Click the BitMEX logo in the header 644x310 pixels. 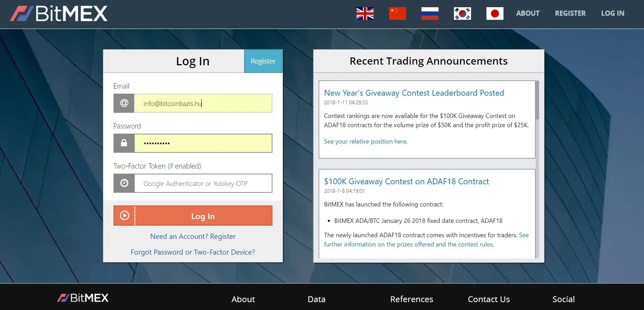58,14
